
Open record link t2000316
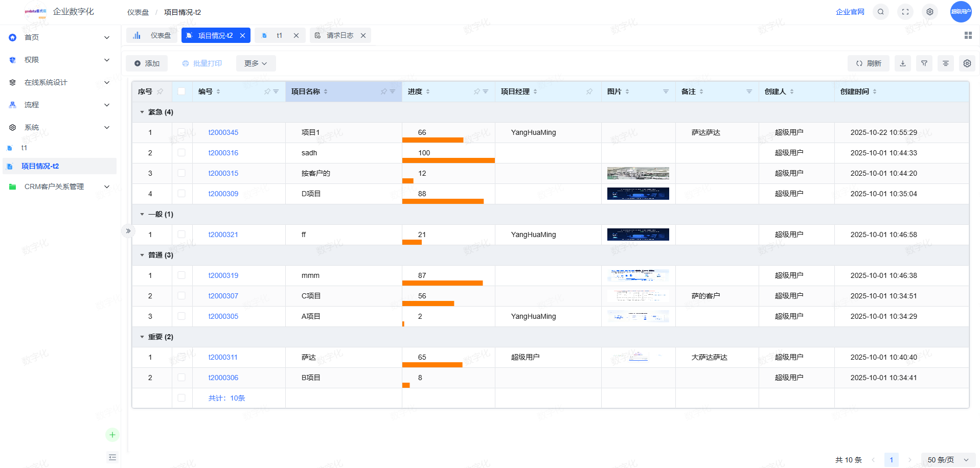223,153
